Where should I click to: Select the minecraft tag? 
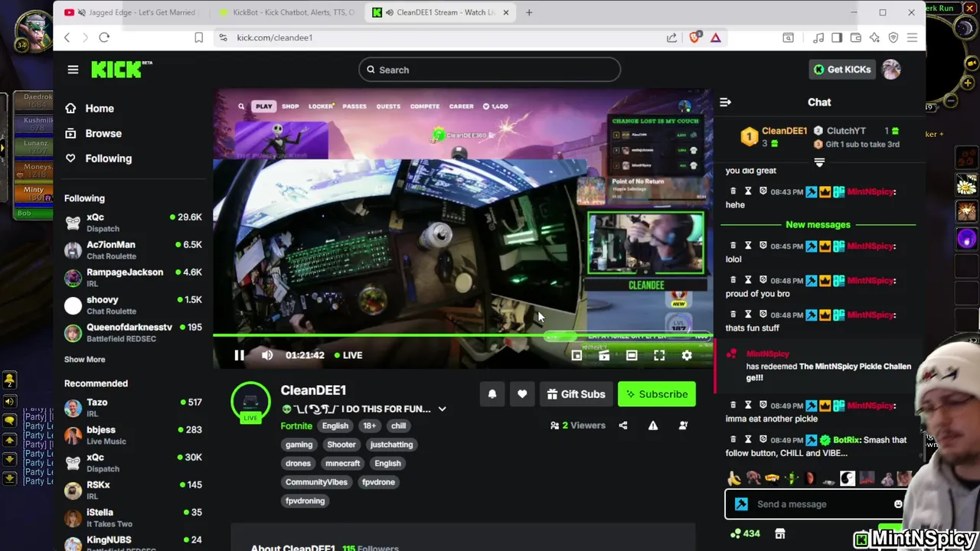(x=342, y=464)
